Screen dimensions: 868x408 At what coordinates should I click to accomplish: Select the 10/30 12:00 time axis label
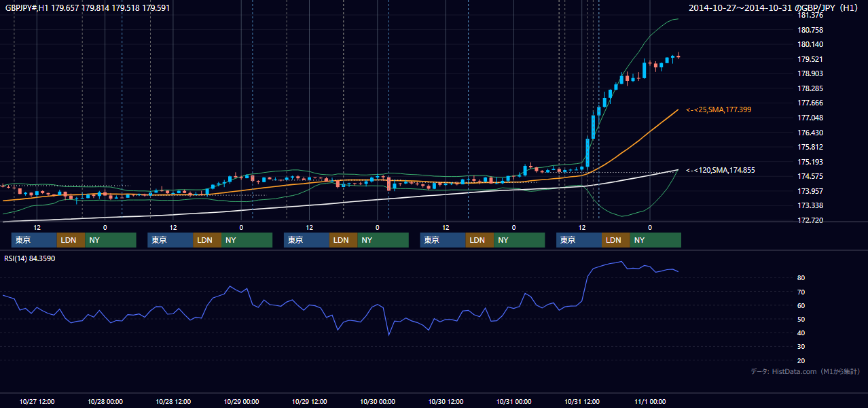[x=446, y=401]
